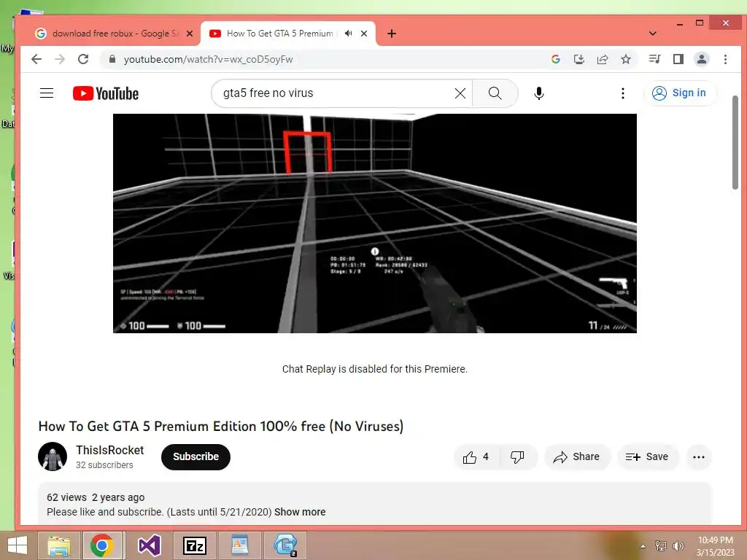This screenshot has height=560, width=747.
Task: Expand description with Show more
Action: (x=300, y=512)
